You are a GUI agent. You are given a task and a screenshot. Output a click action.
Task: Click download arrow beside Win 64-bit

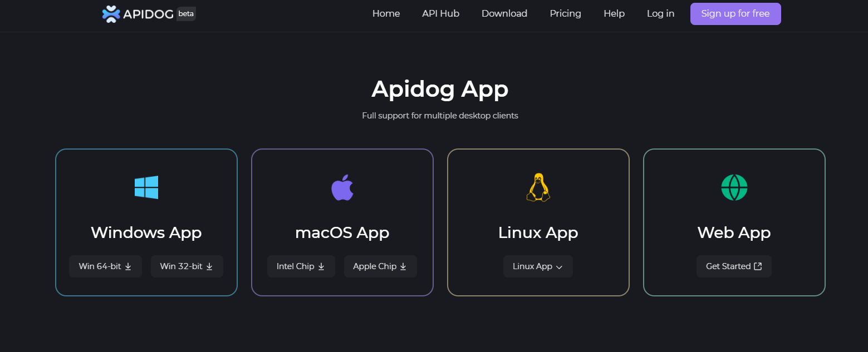tap(128, 266)
